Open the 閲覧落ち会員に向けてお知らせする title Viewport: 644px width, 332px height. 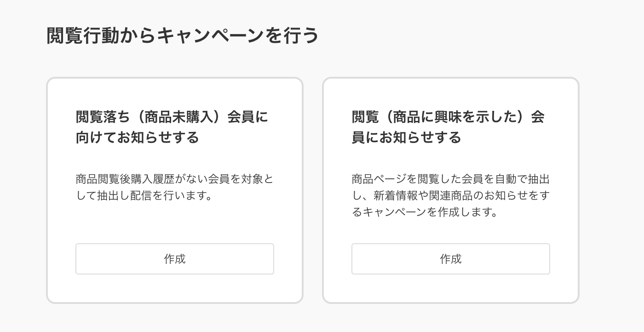(172, 127)
